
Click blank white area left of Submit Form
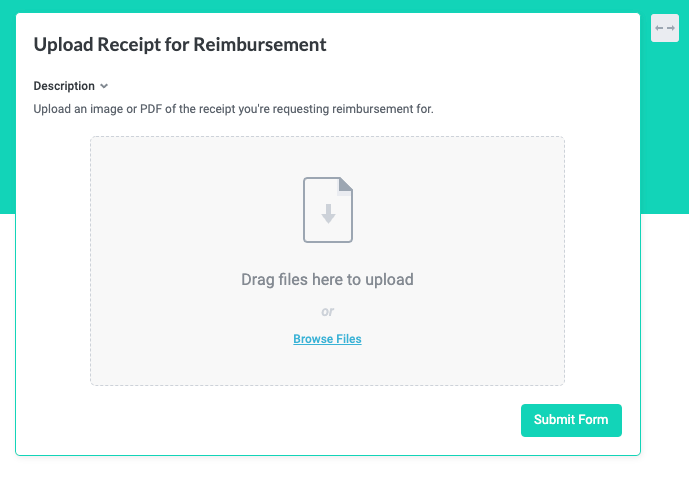tap(300, 420)
